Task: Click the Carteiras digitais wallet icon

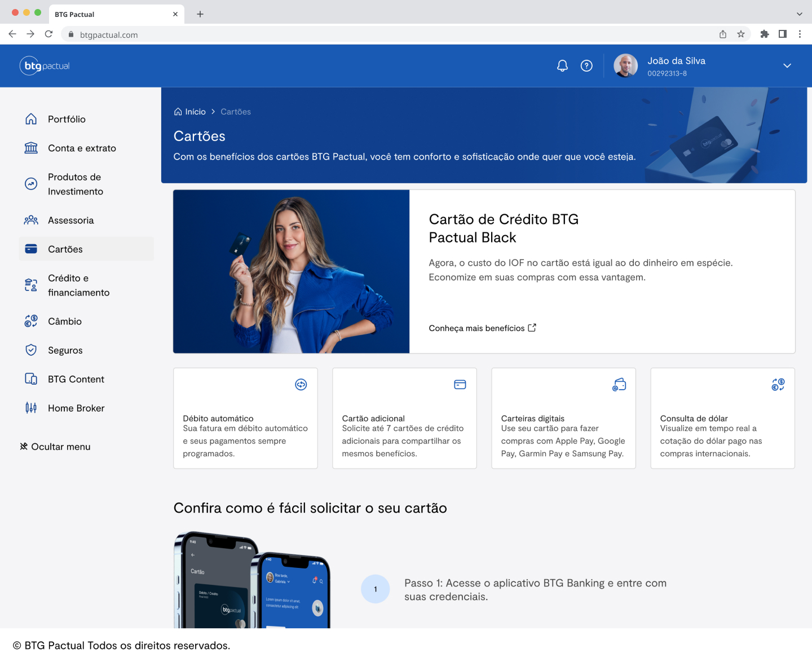Action: pyautogui.click(x=619, y=385)
